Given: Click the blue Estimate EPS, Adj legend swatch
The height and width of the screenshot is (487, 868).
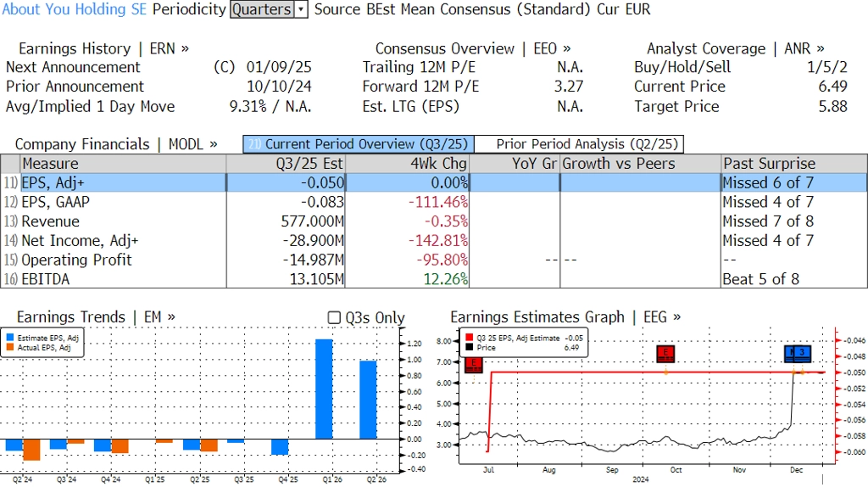Looking at the screenshot, I should [10, 338].
